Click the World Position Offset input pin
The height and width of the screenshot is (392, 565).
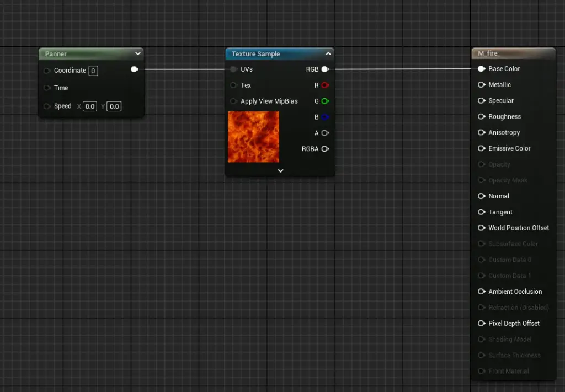click(481, 228)
